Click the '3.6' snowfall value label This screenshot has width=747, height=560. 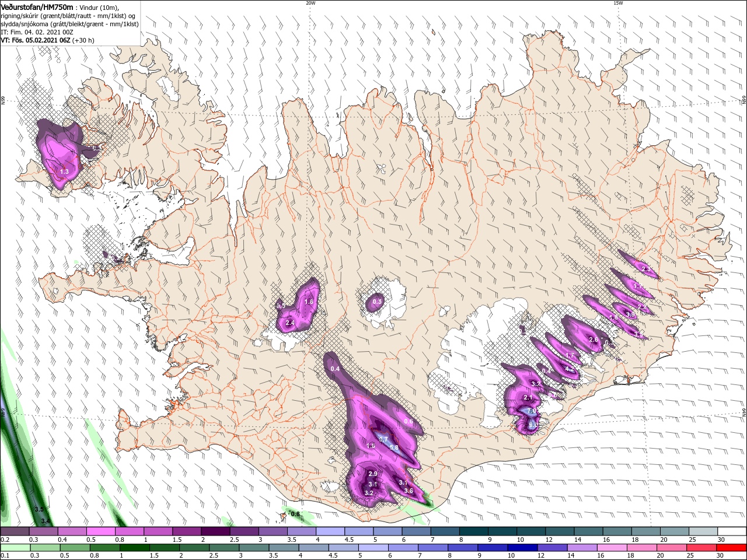tap(409, 491)
